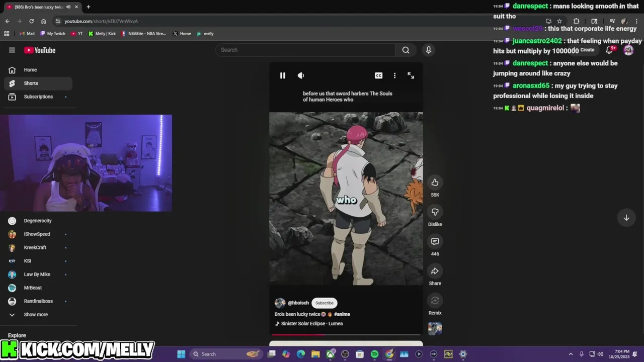Open @hboisch channel avatar
This screenshot has height=362, width=644.
[x=280, y=303]
